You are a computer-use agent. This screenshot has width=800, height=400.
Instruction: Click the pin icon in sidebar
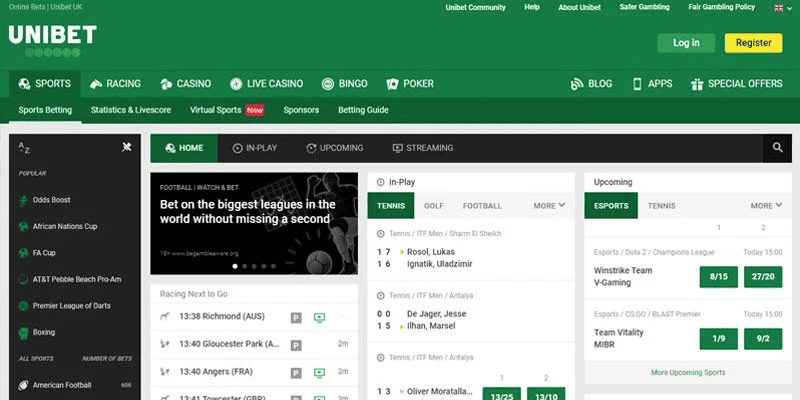point(127,147)
